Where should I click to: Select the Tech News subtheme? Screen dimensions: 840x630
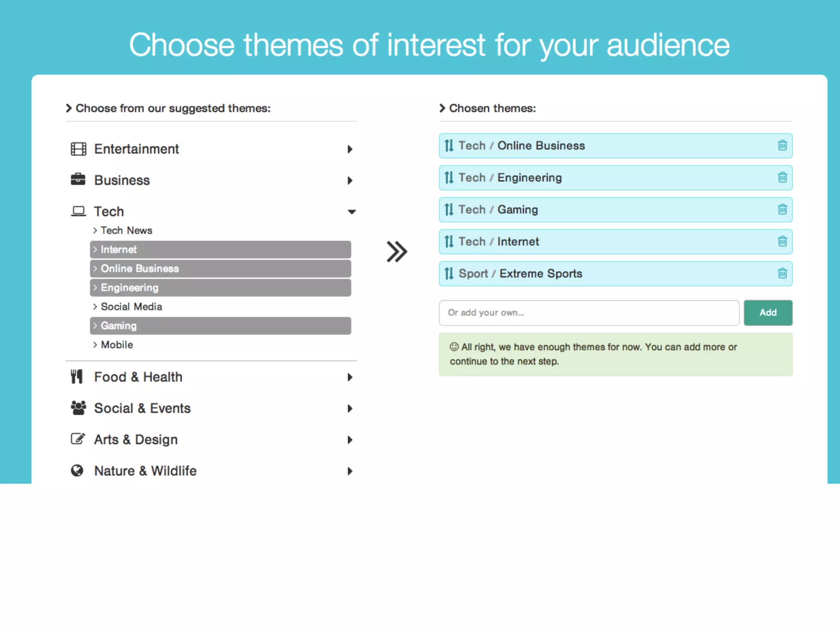(126, 231)
